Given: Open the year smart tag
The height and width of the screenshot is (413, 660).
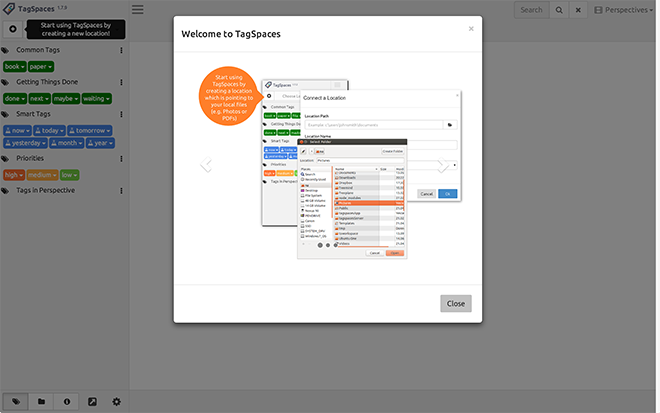Looking at the screenshot, I should tap(100, 143).
